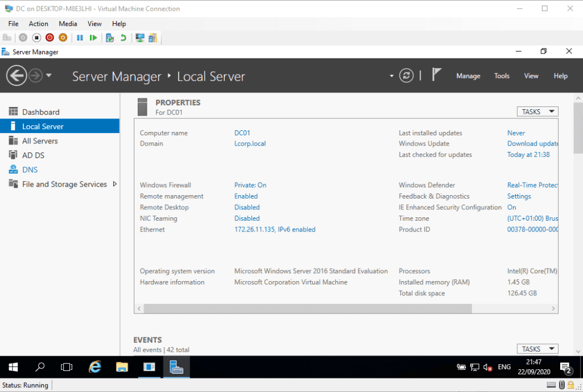Open the Properties TASKS dropdown
Screen dimensions: 583x392
pos(537,112)
